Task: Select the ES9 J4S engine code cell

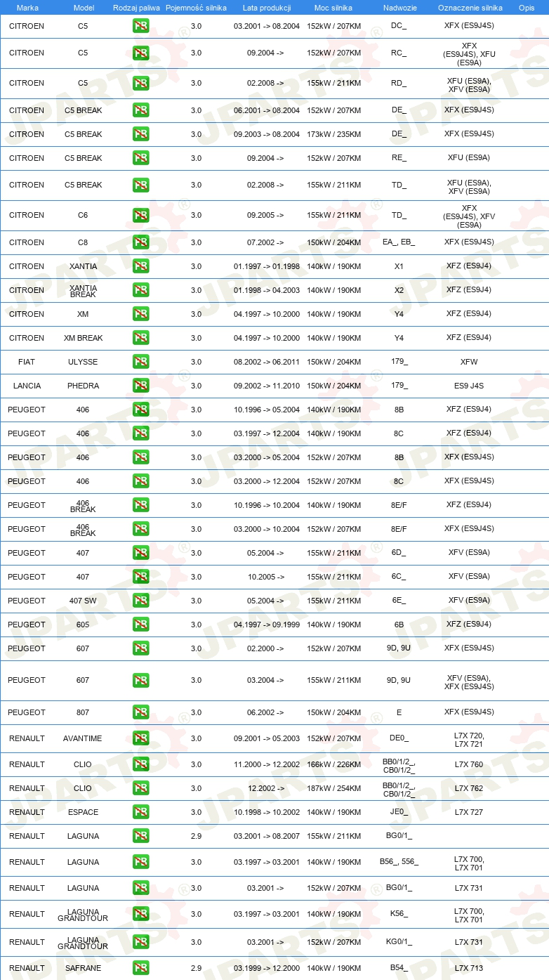Action: (469, 386)
